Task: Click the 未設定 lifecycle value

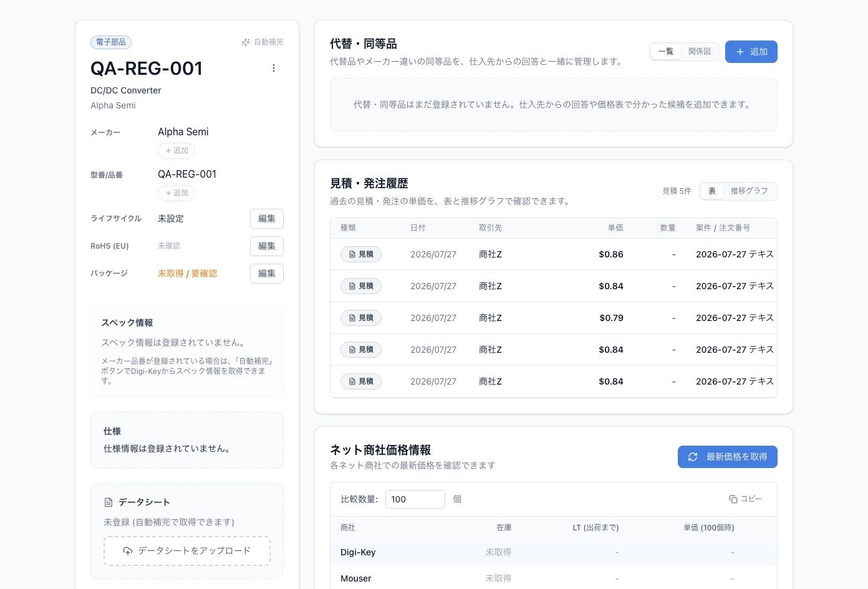Action: pyautogui.click(x=171, y=219)
